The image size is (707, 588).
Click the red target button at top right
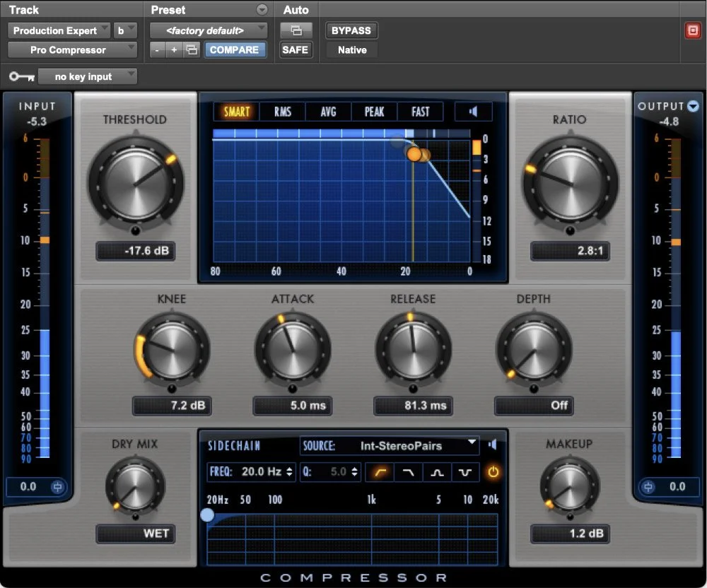pos(693,30)
